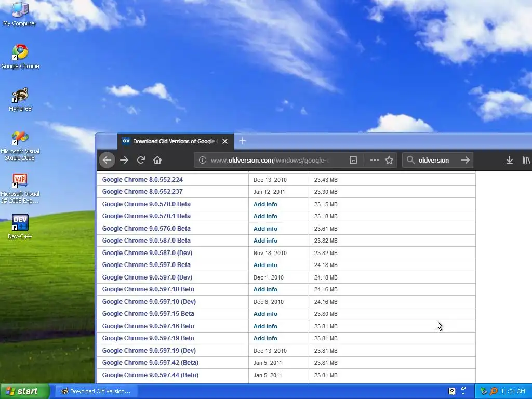Viewport: 532px width, 399px height.
Task: Click the green pen system tray icon
Action: pyautogui.click(x=484, y=391)
